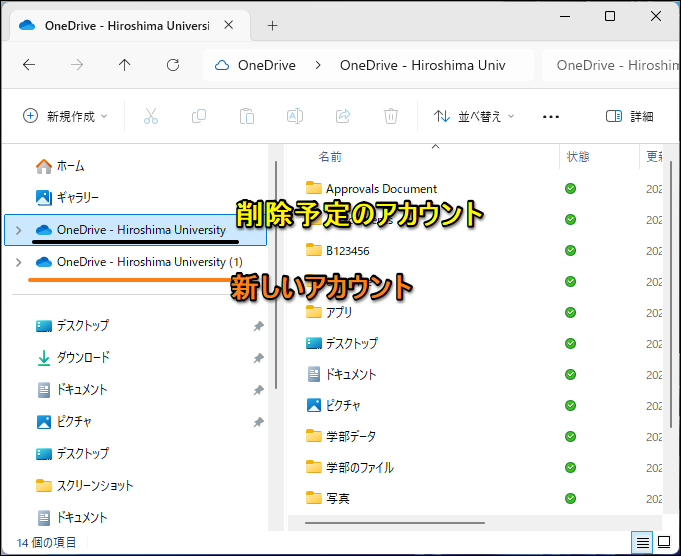Click the file list vertical scrollbar

671,294
